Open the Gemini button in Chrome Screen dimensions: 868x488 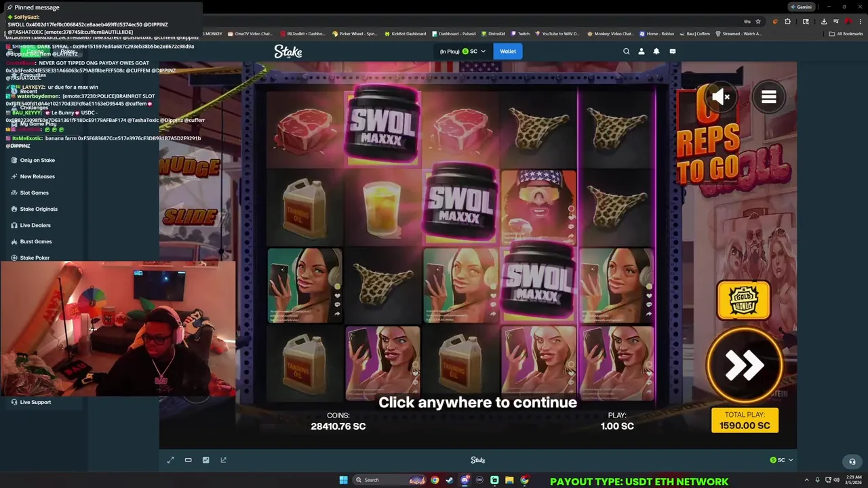coord(800,7)
